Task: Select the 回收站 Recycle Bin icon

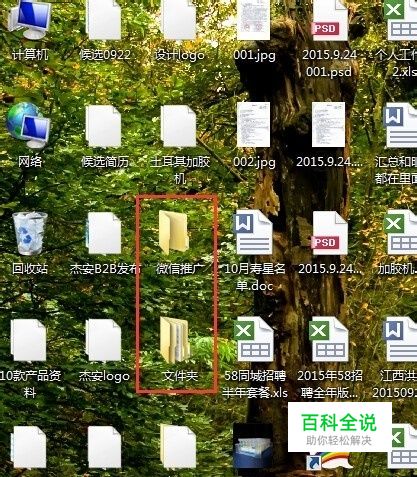Action: (x=30, y=233)
